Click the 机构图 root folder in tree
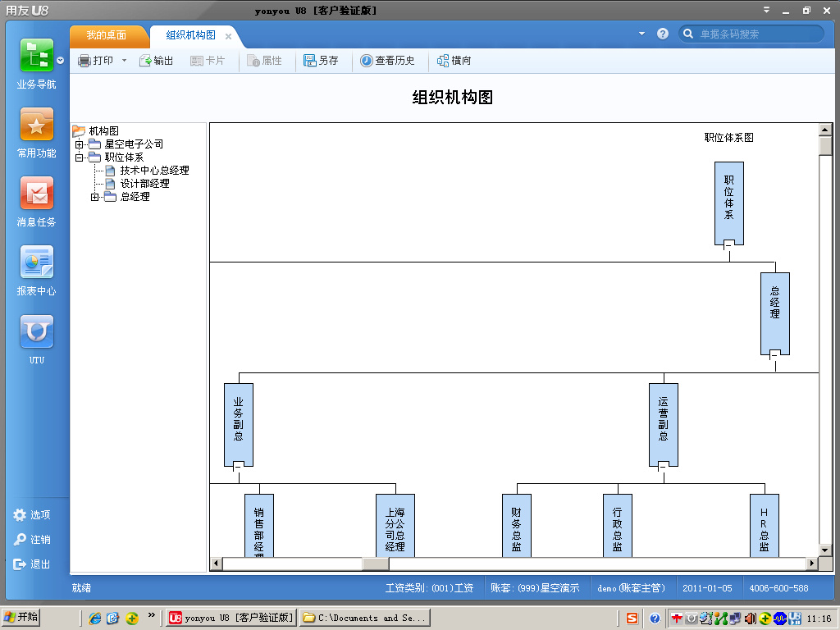Image resolution: width=840 pixels, height=630 pixels. tap(96, 130)
